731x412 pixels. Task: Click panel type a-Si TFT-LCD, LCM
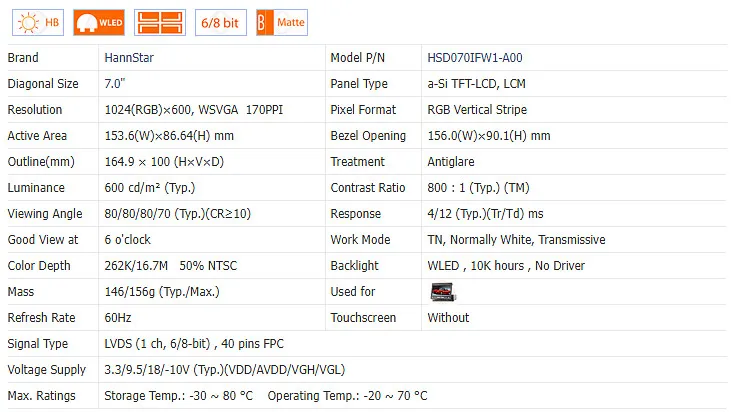[476, 84]
